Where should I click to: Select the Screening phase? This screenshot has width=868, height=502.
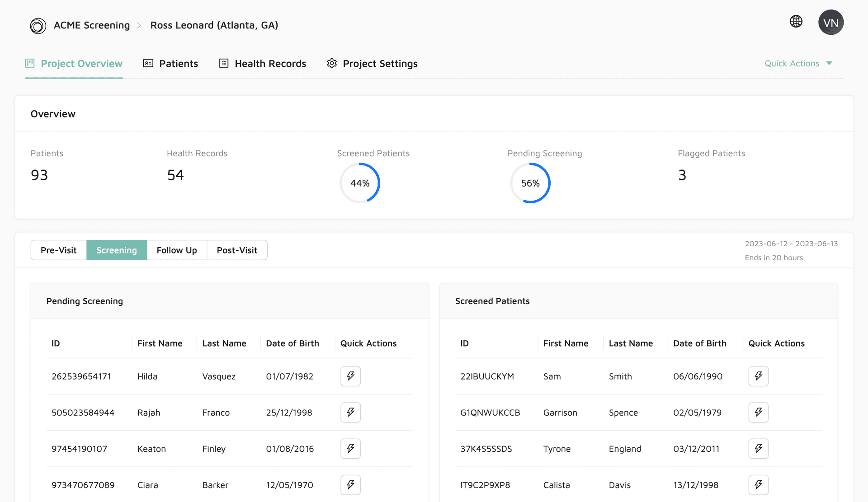click(x=117, y=250)
